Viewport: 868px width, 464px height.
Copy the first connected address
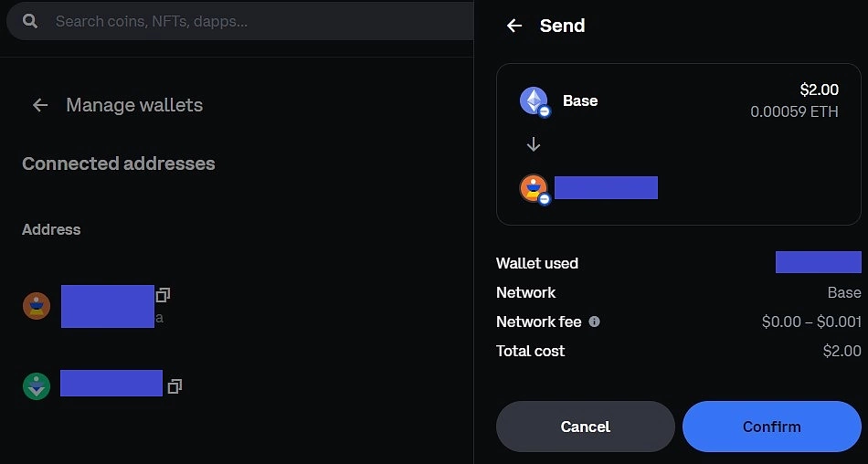[163, 295]
